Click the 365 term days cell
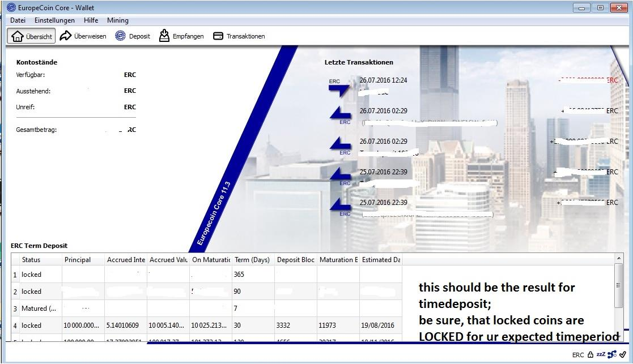 (x=253, y=275)
